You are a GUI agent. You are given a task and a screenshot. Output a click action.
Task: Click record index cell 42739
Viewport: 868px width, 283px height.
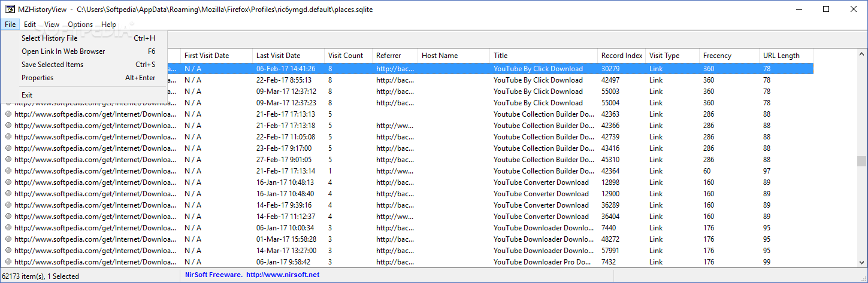pyautogui.click(x=610, y=137)
